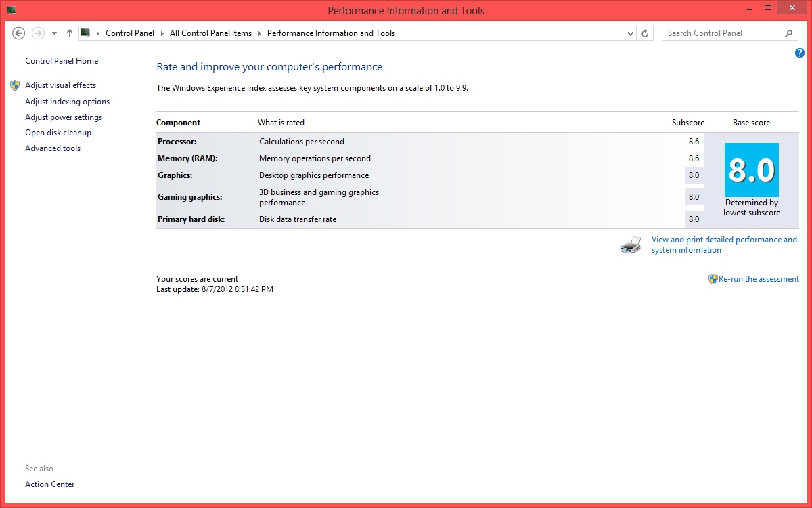The image size is (812, 508).
Task: Click the Base score column header
Action: [751, 123]
